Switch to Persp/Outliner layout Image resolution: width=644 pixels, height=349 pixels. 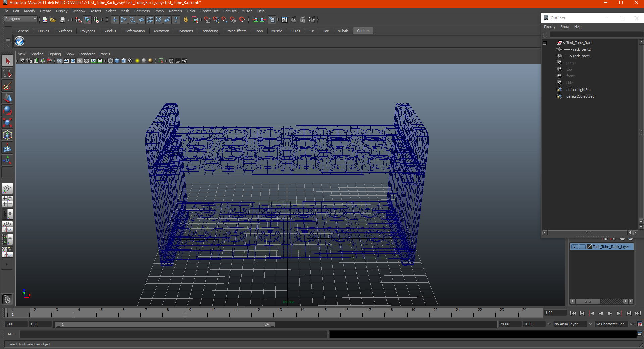[7, 214]
